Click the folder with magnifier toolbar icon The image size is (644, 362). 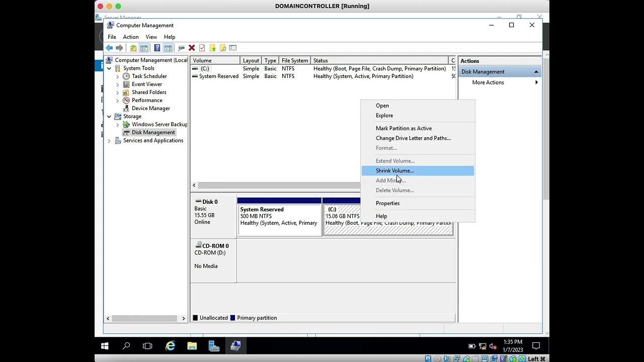point(223,48)
